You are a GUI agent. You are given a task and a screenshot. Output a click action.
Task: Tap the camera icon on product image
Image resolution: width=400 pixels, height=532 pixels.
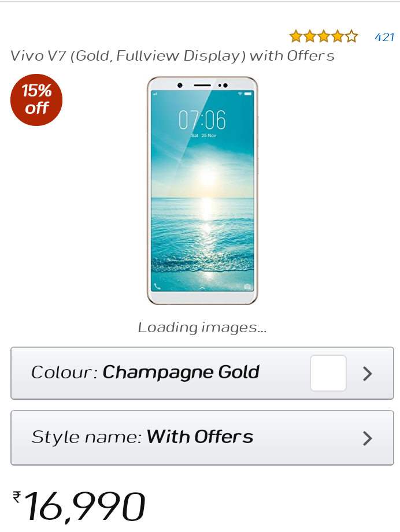click(x=247, y=287)
